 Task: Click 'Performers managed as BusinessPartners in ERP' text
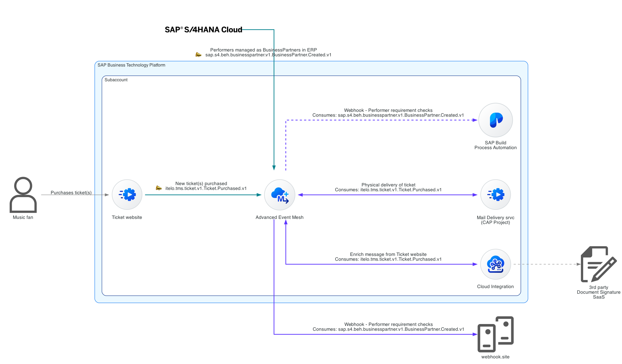pos(263,50)
